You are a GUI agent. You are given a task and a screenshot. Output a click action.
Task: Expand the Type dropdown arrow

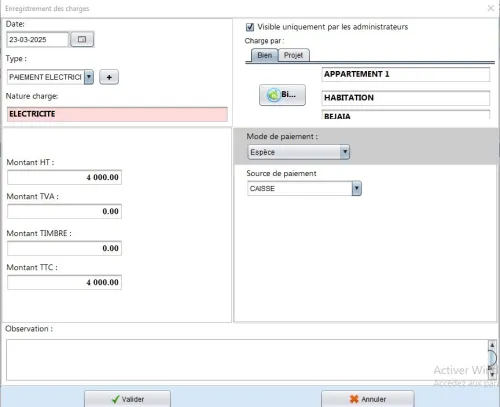click(x=89, y=77)
